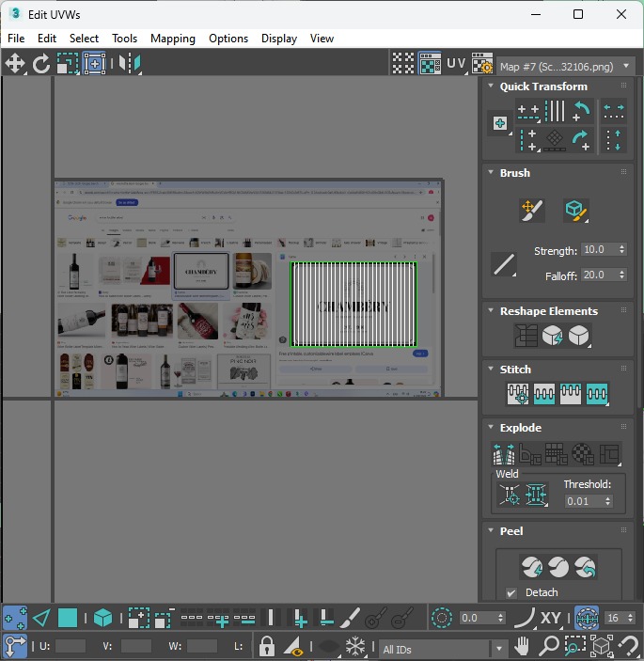
Task: Click the Relax Custom icon
Action: click(579, 336)
